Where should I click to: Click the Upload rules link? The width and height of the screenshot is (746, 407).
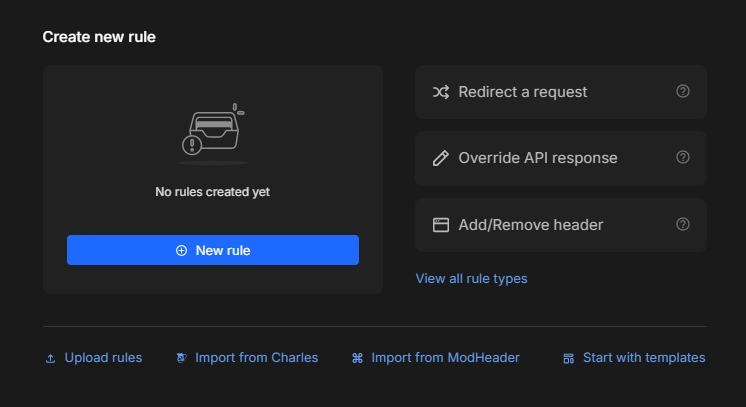pos(94,358)
